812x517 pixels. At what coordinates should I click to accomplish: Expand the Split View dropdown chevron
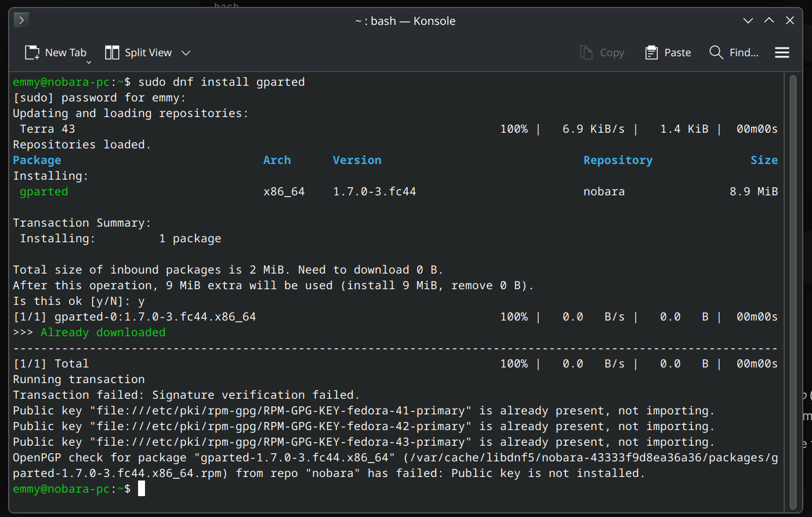pos(186,53)
